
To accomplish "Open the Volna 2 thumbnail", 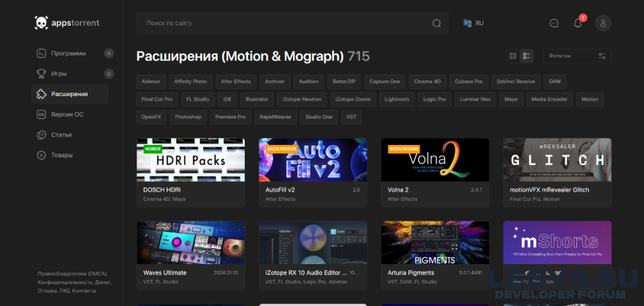I will (435, 160).
